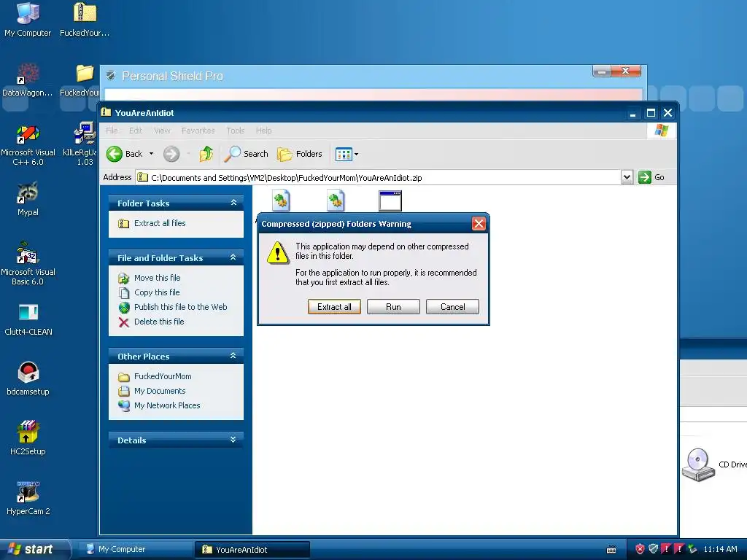
Task: Click Delete this file link
Action: click(159, 322)
